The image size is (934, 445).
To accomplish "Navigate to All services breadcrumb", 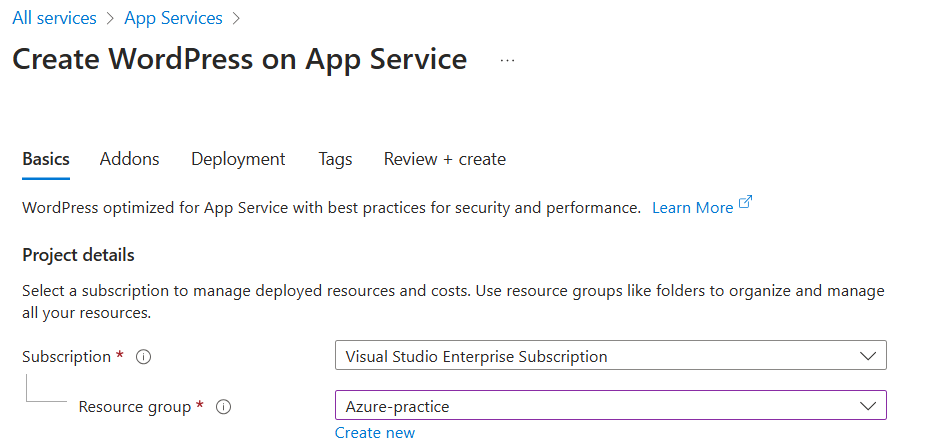I will pyautogui.click(x=54, y=19).
